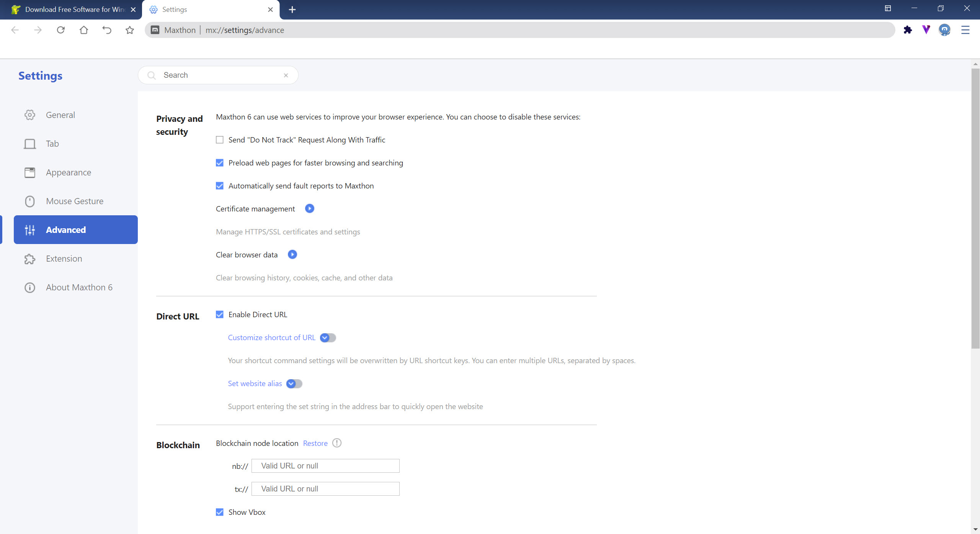Click the tx:// URL input field
This screenshot has height=534, width=980.
pos(325,489)
